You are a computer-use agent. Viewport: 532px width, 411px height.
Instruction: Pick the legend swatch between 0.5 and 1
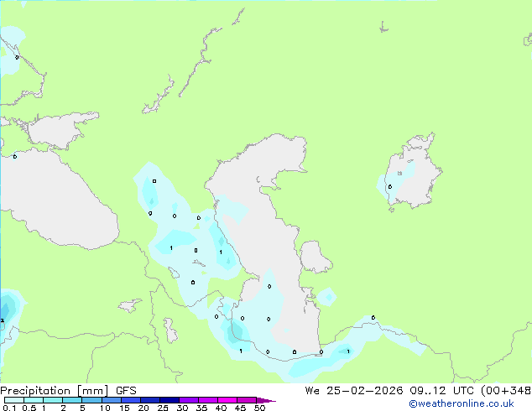click(34, 400)
